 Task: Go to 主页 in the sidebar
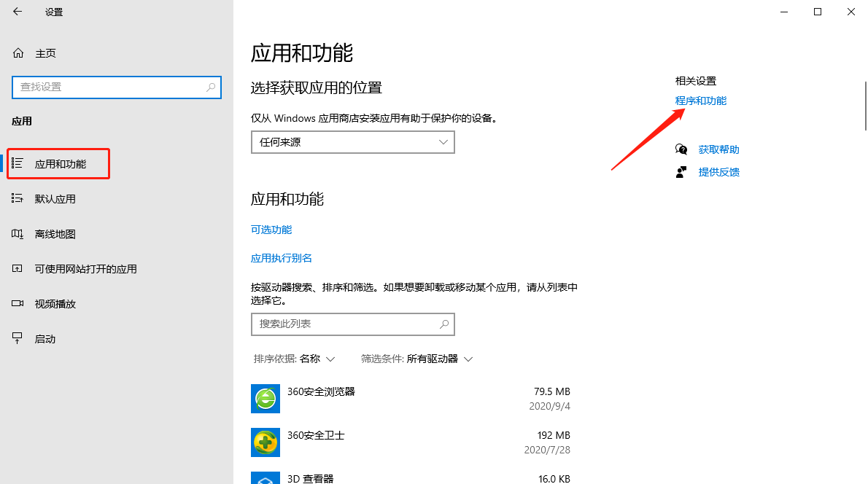(x=33, y=52)
